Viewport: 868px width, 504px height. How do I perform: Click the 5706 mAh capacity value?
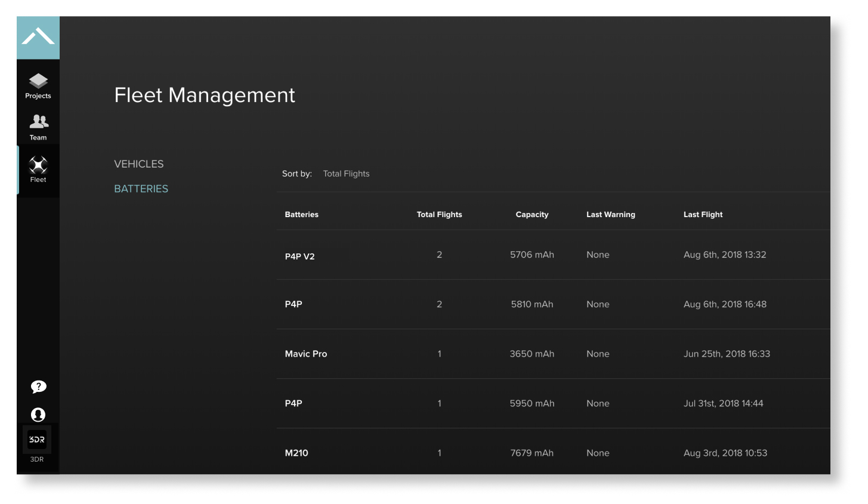coord(532,255)
